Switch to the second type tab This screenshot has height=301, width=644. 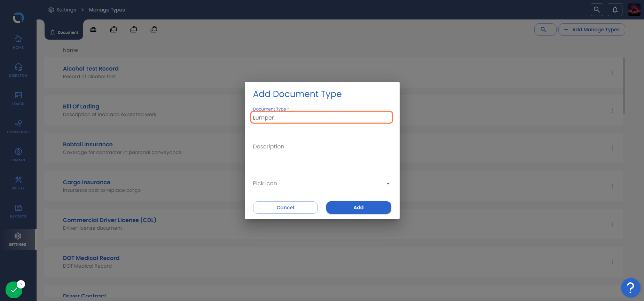click(93, 30)
